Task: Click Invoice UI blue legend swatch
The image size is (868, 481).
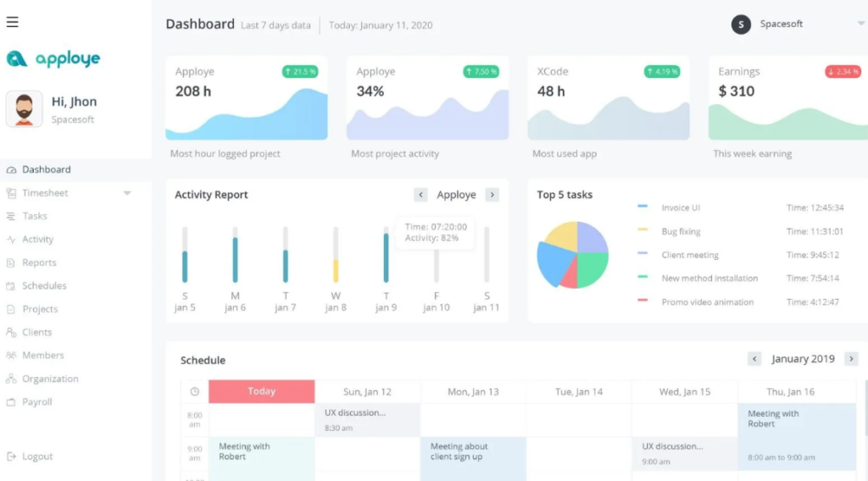Action: click(643, 207)
